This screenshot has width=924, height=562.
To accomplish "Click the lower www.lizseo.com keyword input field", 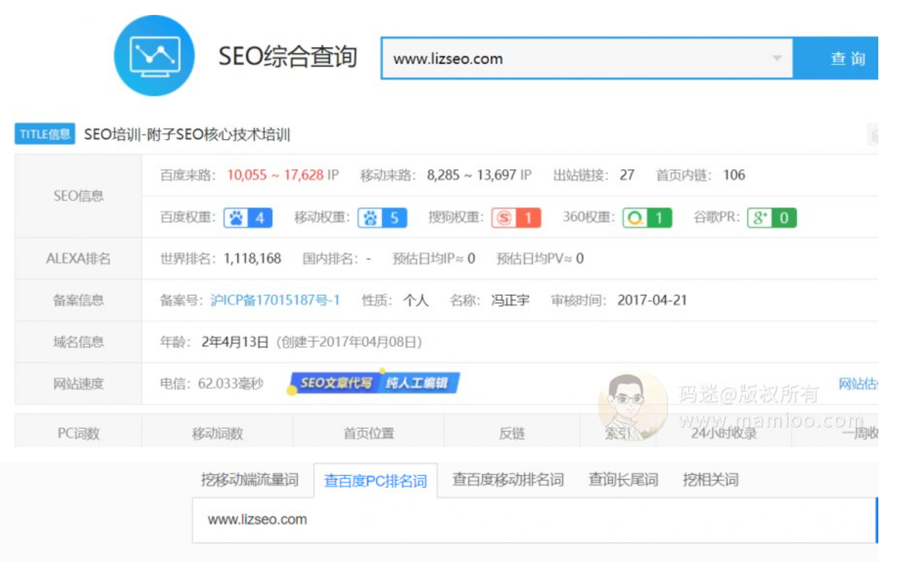I will (x=534, y=520).
